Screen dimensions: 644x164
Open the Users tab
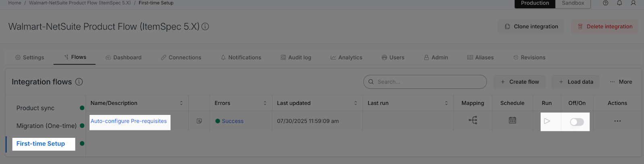pos(393,58)
